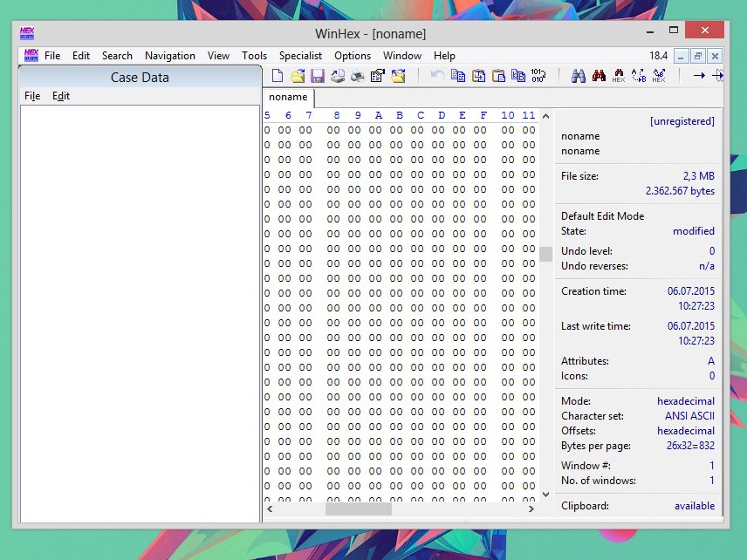The image size is (747, 560).
Task: Open the Replace Text dark binoculars icon
Action: pyautogui.click(x=598, y=76)
